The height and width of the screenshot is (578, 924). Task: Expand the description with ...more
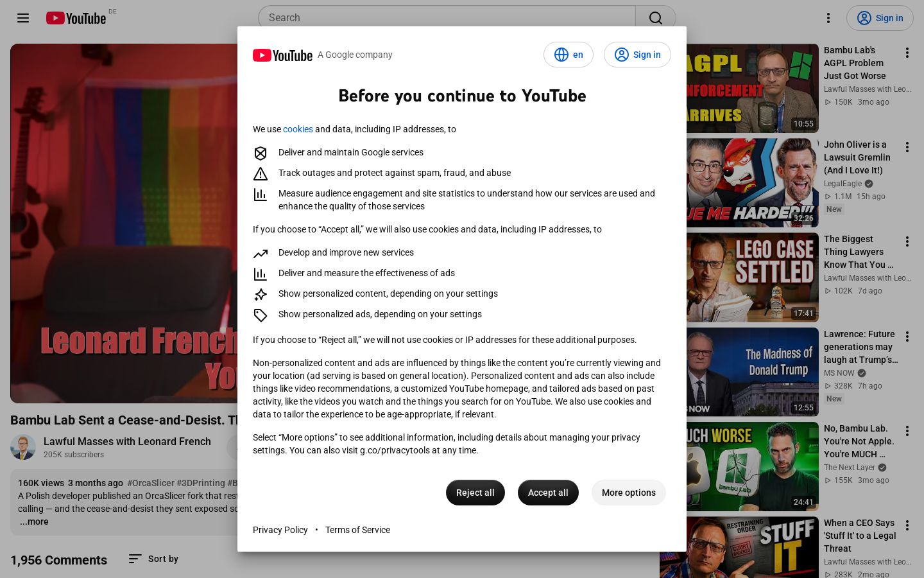tap(34, 521)
